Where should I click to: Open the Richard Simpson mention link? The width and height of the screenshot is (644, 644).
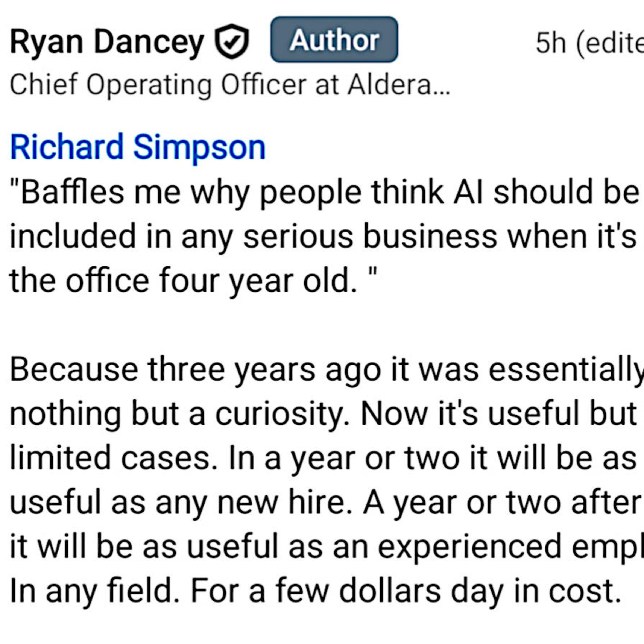coord(138,147)
